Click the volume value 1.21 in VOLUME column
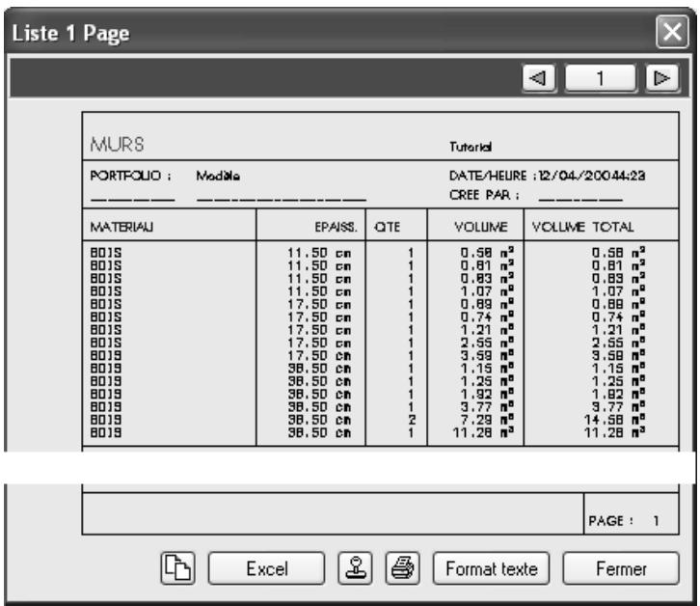 [x=487, y=330]
